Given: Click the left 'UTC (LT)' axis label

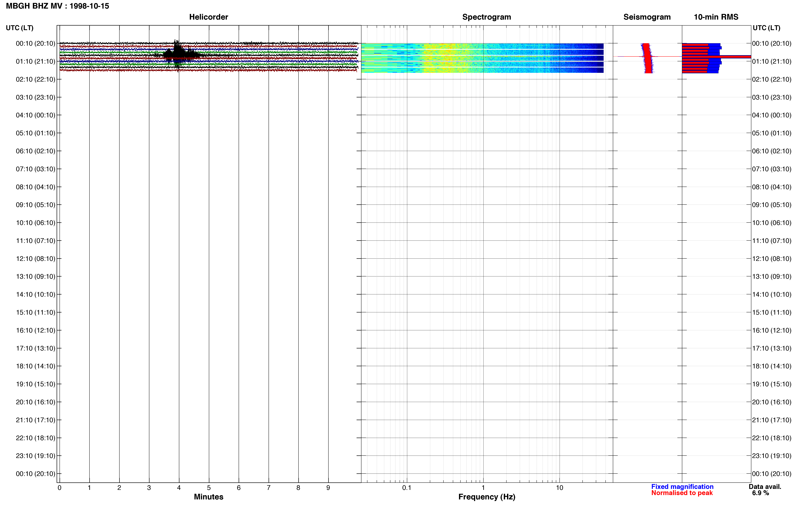Looking at the screenshot, I should [19, 28].
